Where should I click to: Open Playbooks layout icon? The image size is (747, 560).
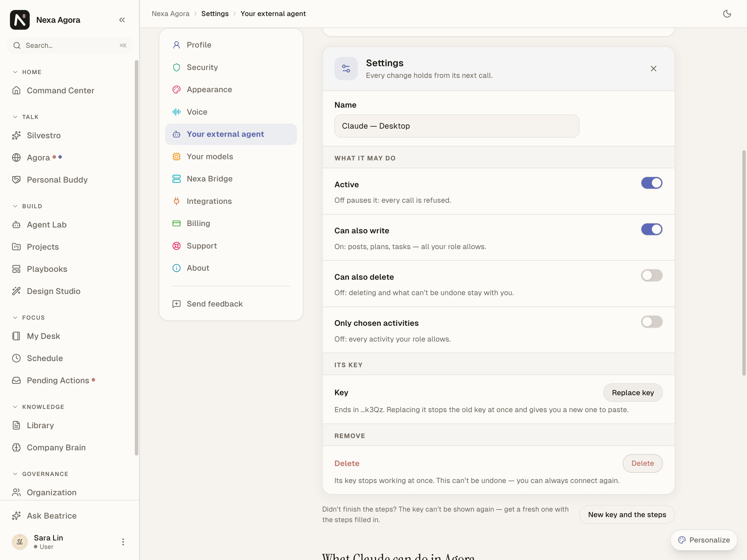pyautogui.click(x=16, y=269)
